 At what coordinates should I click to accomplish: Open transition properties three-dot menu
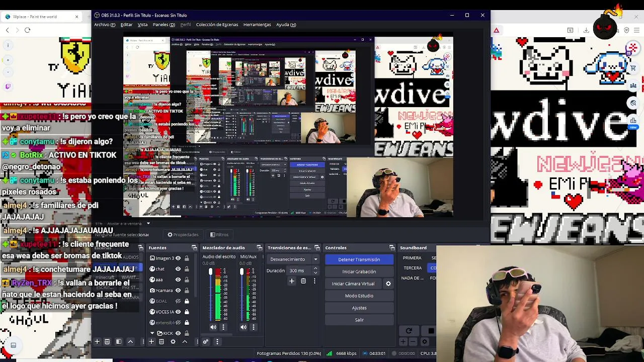[314, 281]
